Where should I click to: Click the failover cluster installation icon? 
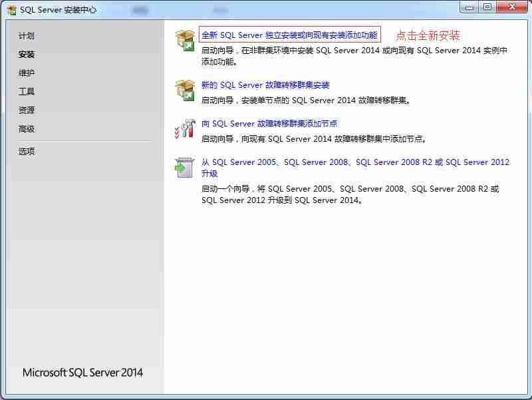click(184, 89)
